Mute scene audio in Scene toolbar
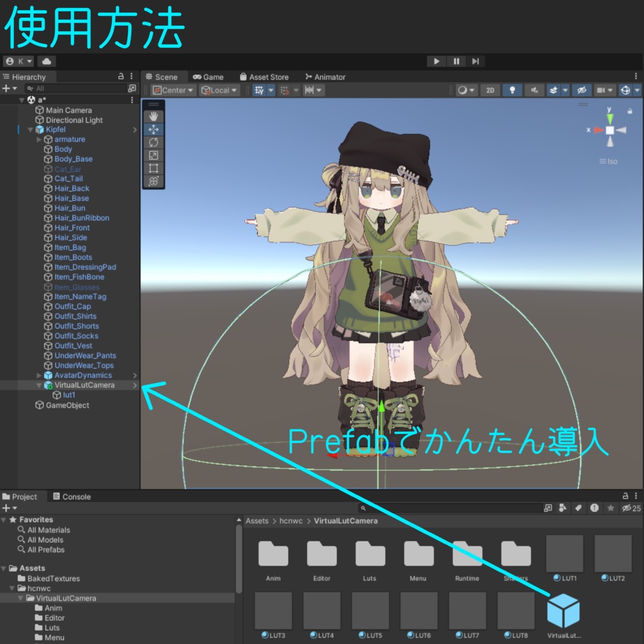 534,90
